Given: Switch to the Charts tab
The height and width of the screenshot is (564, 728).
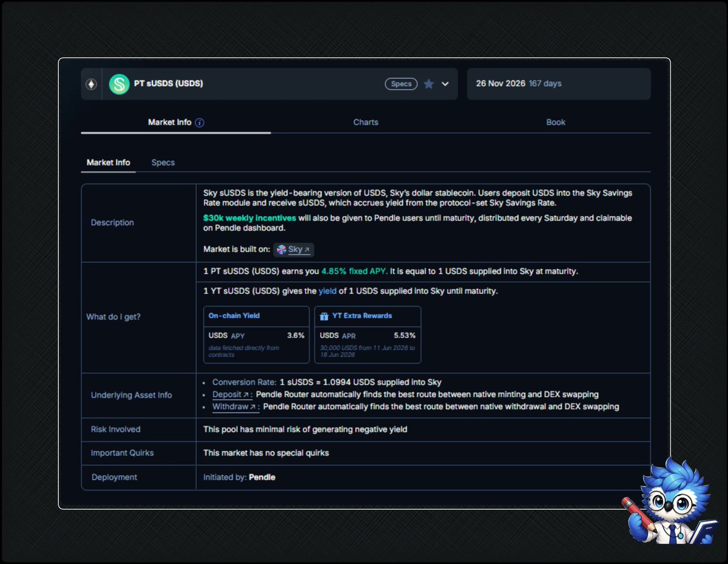Looking at the screenshot, I should [366, 122].
